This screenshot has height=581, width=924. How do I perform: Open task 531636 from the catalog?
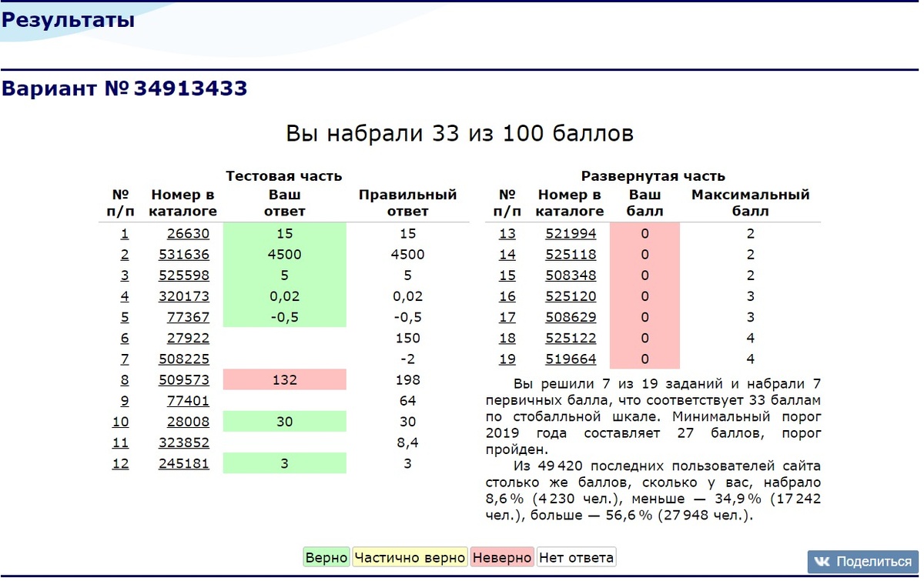(184, 254)
